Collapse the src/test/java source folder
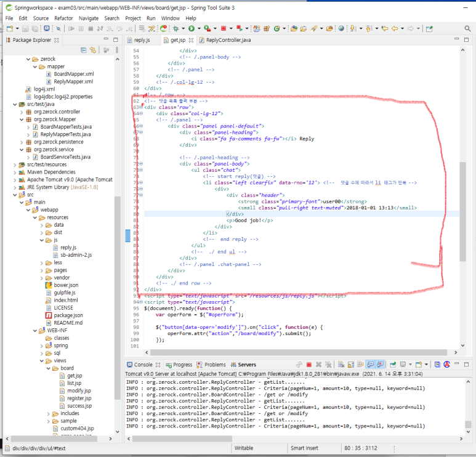This screenshot has width=476, height=457. (15, 105)
